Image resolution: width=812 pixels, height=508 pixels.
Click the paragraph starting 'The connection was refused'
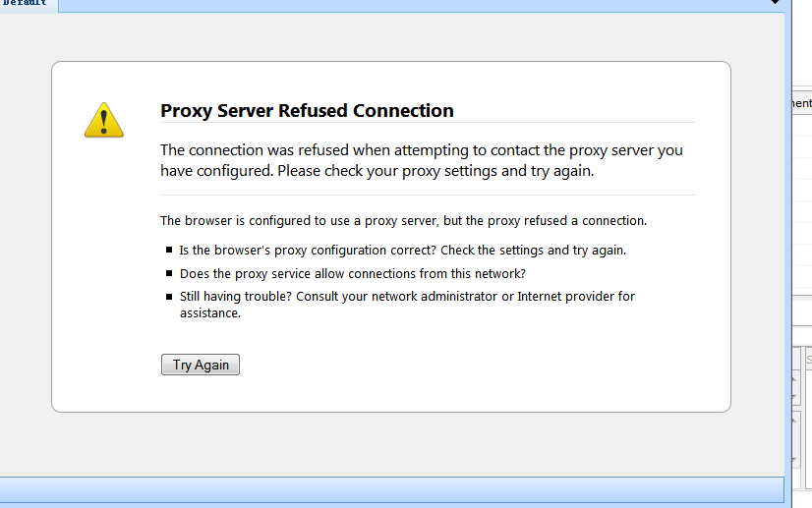[x=421, y=160]
